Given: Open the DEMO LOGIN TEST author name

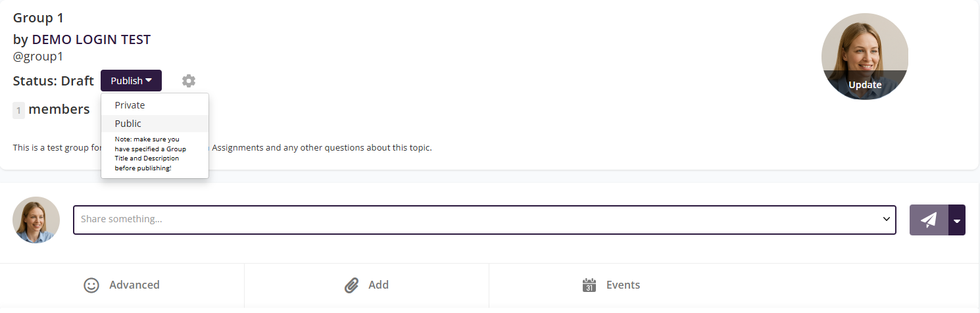Looking at the screenshot, I should point(91,39).
